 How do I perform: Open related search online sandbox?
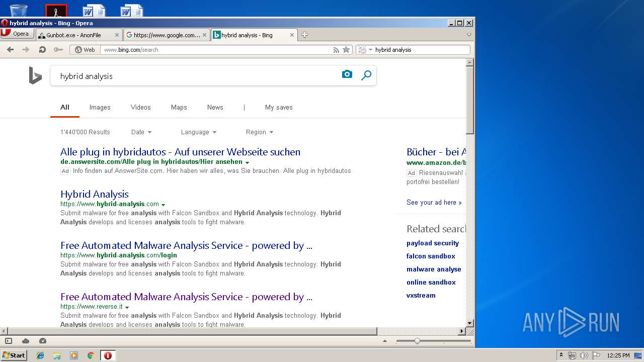click(x=431, y=283)
